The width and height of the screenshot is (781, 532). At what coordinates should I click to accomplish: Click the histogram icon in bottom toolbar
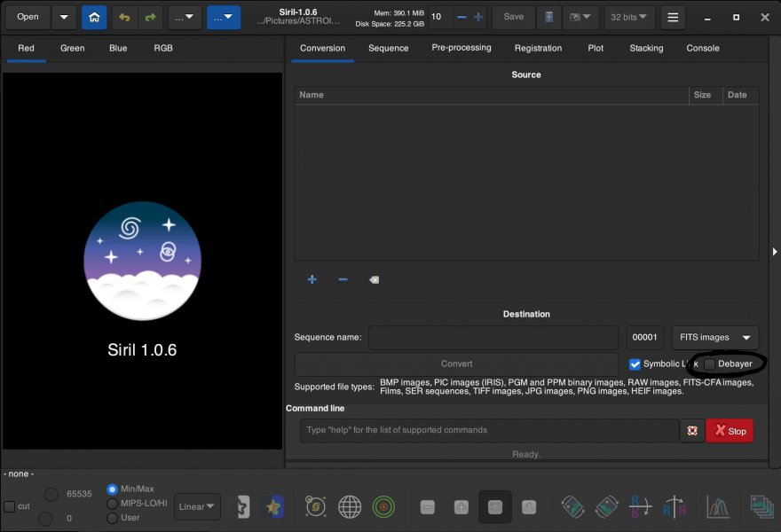click(717, 506)
